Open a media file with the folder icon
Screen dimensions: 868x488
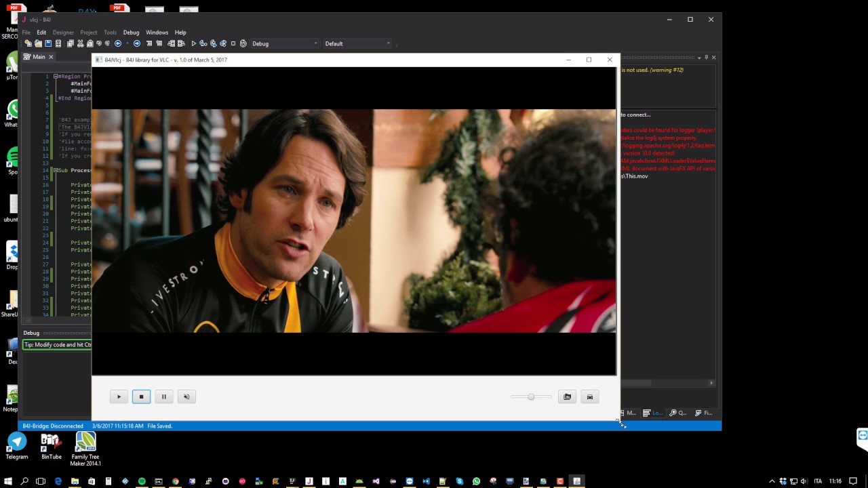coord(568,396)
